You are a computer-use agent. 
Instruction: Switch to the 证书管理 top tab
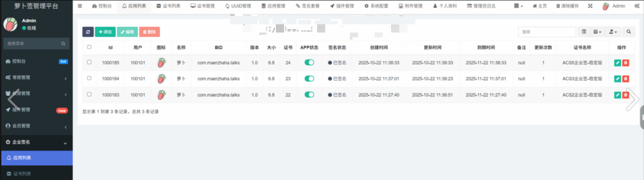click(x=202, y=6)
